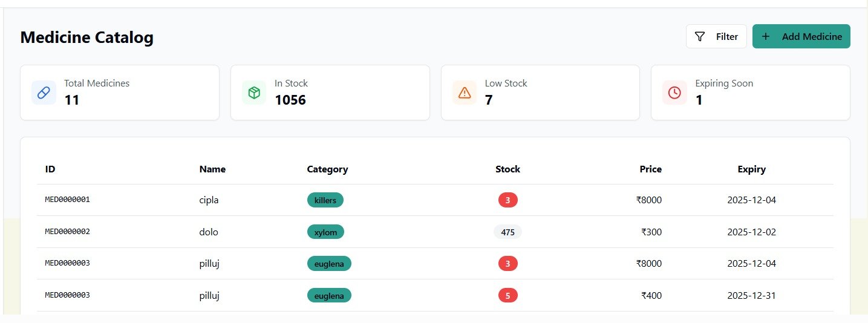The height and width of the screenshot is (323, 868).
Task: Click the Stock column header
Action: 507,169
